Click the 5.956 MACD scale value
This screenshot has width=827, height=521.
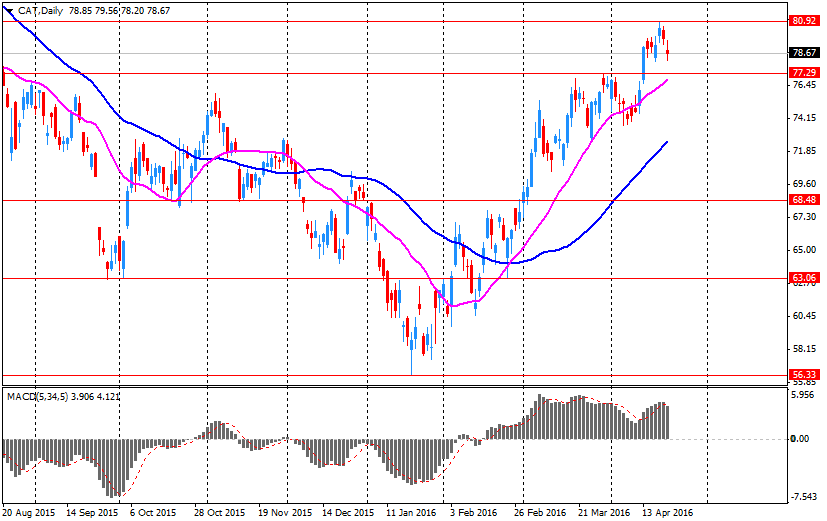coord(804,394)
